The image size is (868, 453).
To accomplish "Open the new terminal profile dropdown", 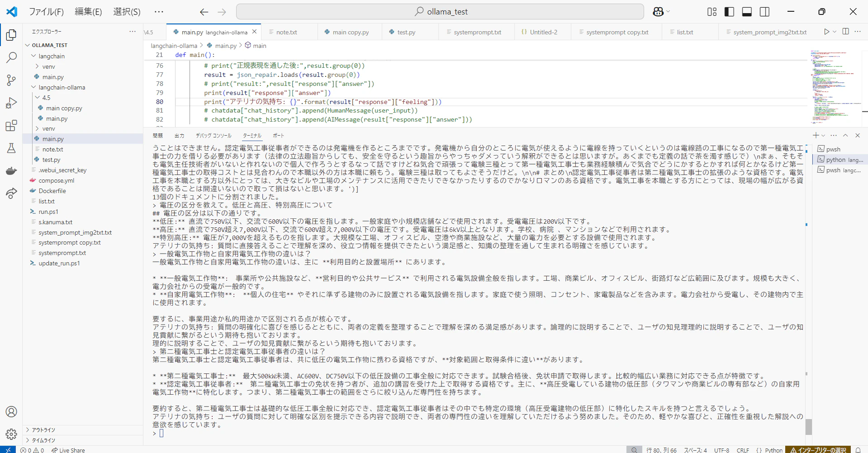I will 823,135.
